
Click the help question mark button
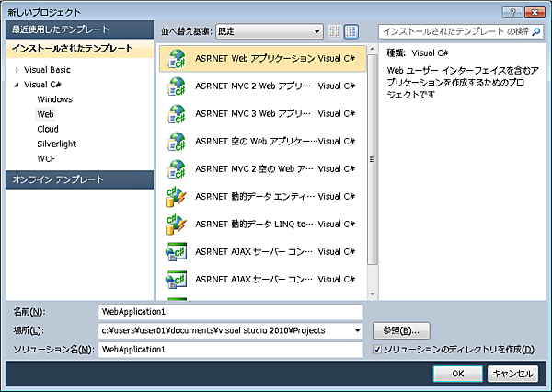[512, 12]
